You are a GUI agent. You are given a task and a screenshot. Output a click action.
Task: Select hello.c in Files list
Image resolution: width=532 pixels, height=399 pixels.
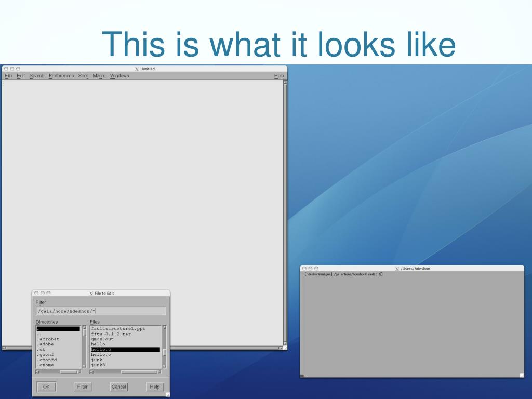(x=126, y=350)
